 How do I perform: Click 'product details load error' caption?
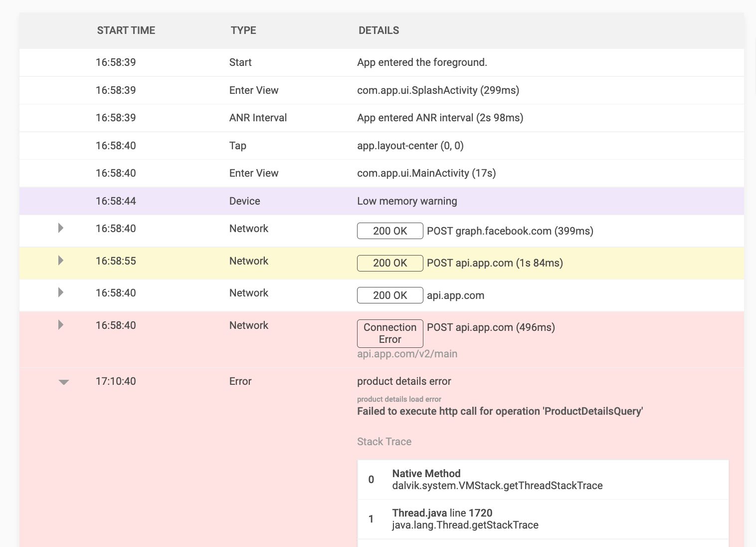[399, 399]
